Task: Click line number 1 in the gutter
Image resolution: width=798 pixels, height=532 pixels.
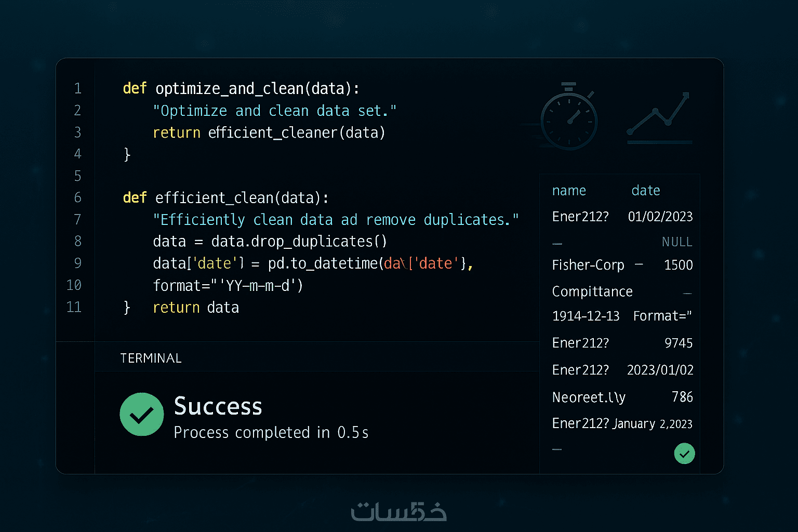Action: pyautogui.click(x=77, y=88)
